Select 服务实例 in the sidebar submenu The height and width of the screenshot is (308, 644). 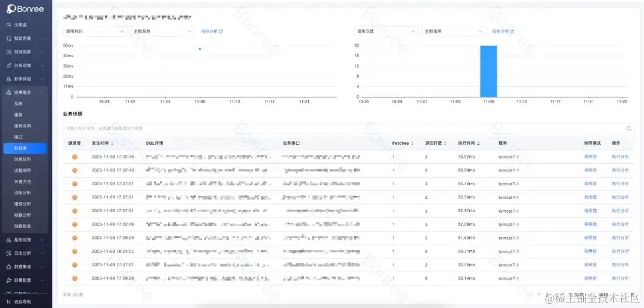(x=23, y=126)
